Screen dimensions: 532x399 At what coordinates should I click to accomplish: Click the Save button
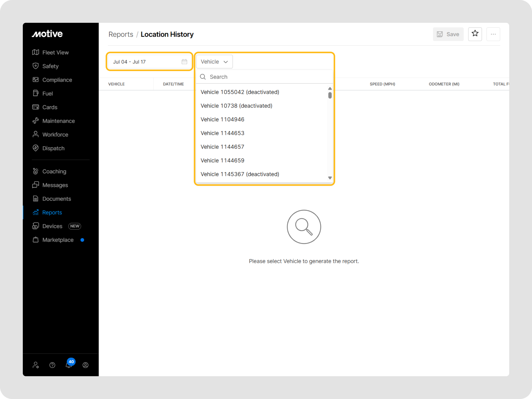click(x=448, y=34)
